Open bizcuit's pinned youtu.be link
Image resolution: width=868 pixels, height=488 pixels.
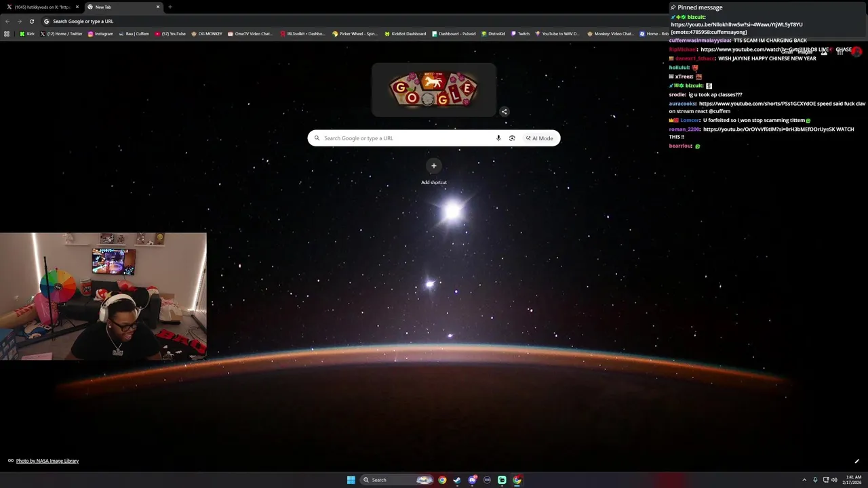(736, 24)
